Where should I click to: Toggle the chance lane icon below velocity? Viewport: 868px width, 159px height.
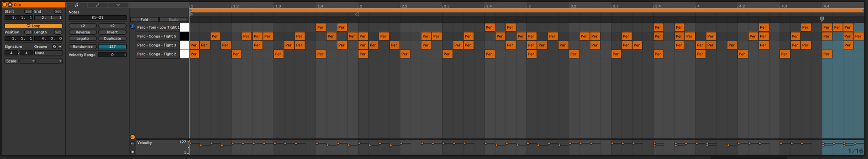pyautogui.click(x=132, y=143)
